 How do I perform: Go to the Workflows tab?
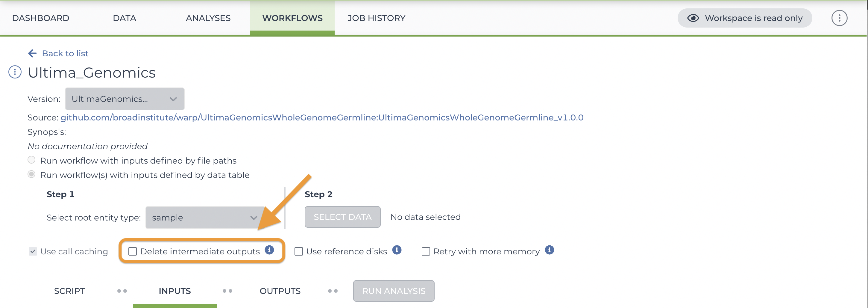coord(292,18)
